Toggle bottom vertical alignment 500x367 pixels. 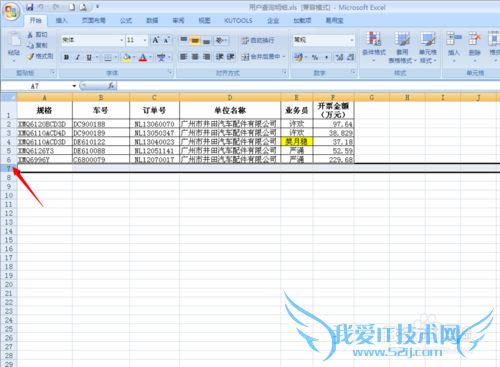(206, 40)
